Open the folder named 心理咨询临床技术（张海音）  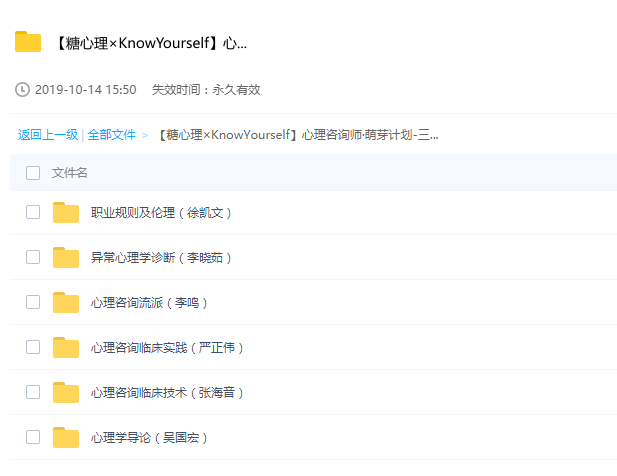(x=167, y=393)
